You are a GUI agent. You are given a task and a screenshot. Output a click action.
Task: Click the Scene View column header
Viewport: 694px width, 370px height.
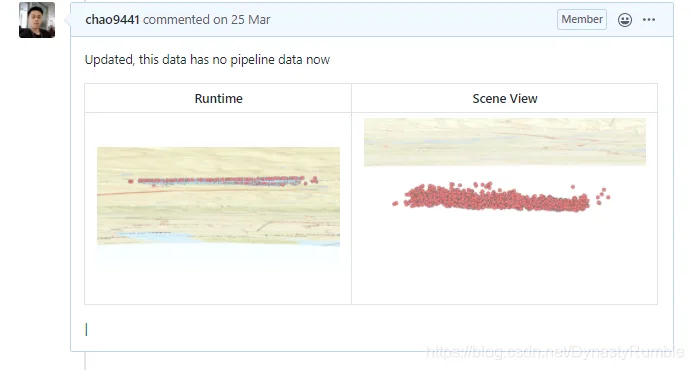(505, 98)
